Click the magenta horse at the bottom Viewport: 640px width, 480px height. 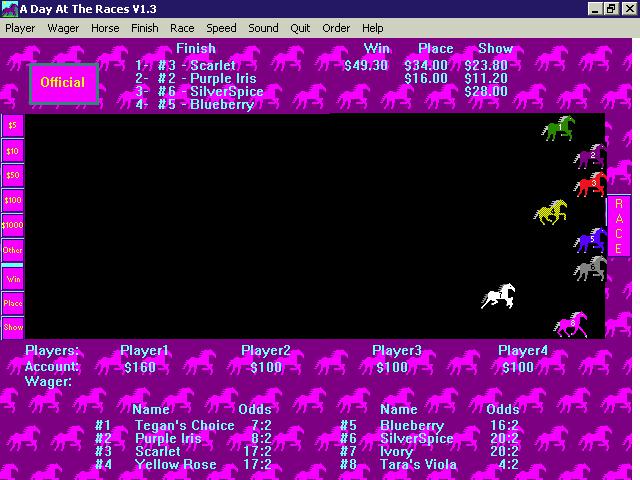tap(571, 325)
